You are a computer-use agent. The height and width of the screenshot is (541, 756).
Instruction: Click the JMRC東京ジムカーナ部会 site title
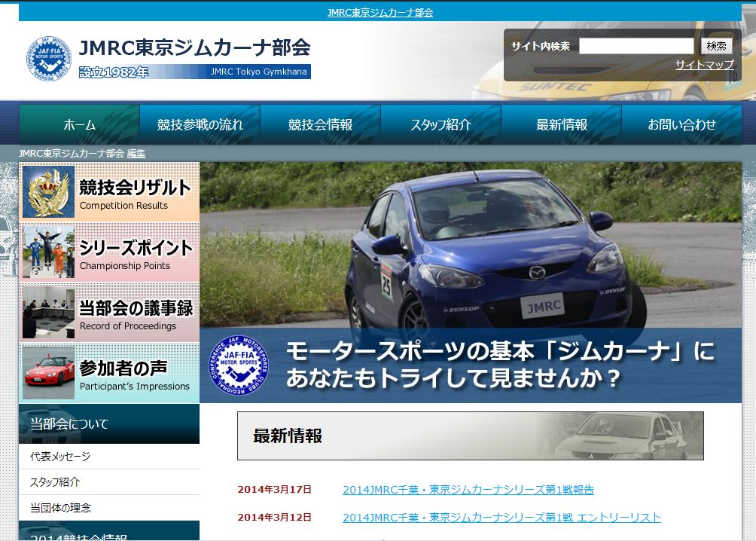click(x=195, y=47)
